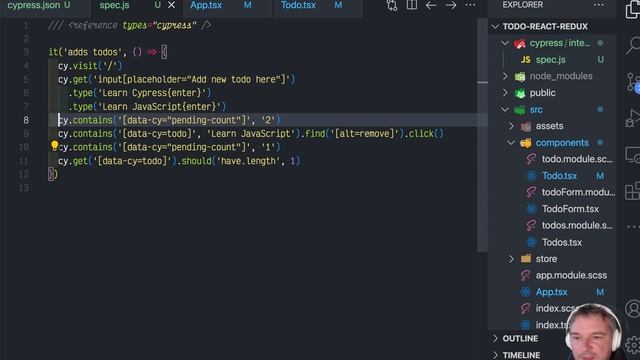Click the input placeholder selector string
The height and width of the screenshot is (360, 640).
[x=191, y=79]
